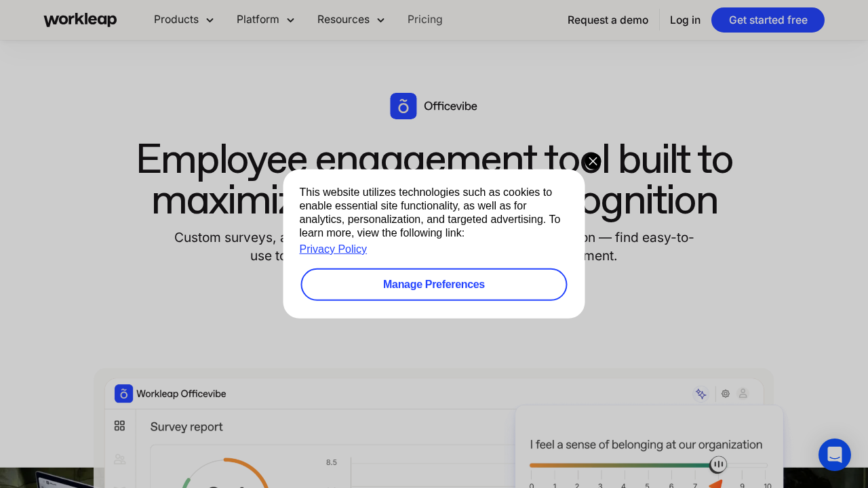Click Request a demo link

pos(608,20)
